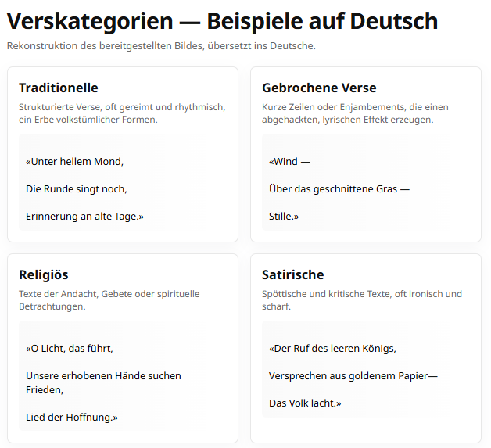Click the verse line "Über das geschnittene Gras"
491x448 pixels.
[339, 188]
